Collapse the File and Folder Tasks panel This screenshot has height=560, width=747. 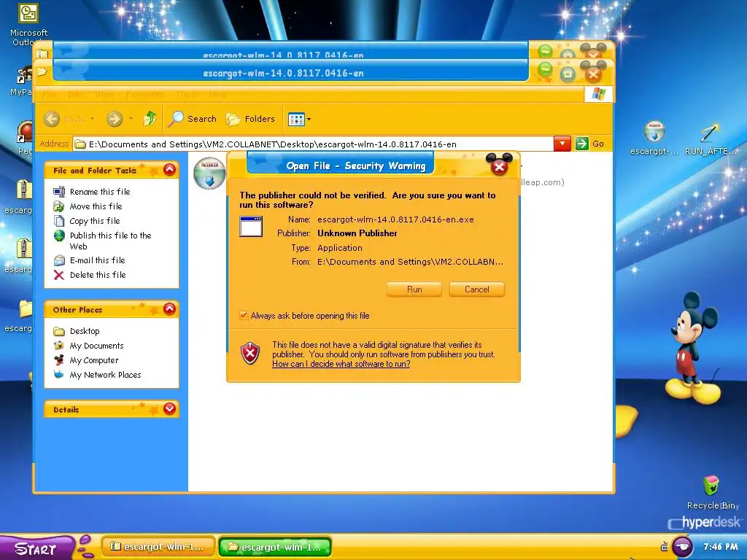pos(169,169)
